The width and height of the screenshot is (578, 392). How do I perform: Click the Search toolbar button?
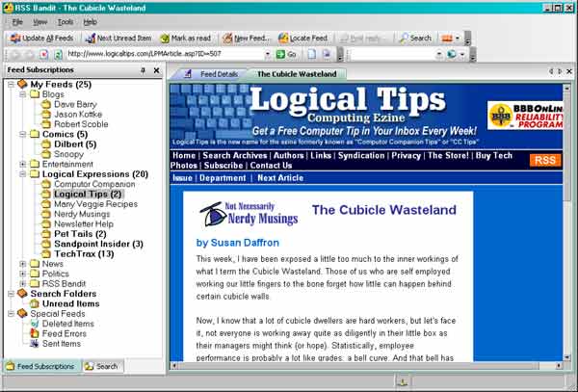coord(415,38)
